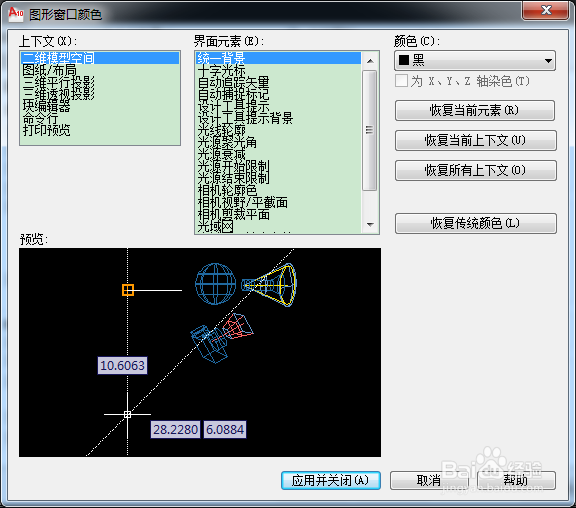Image resolution: width=576 pixels, height=508 pixels.
Task: Select 相机剪裁平面 interface element
Action: point(278,214)
